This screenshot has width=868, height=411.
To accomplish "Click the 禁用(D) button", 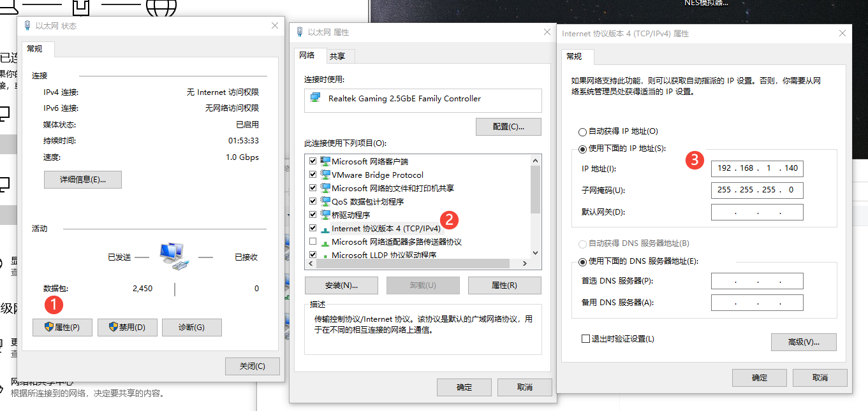I will [127, 328].
